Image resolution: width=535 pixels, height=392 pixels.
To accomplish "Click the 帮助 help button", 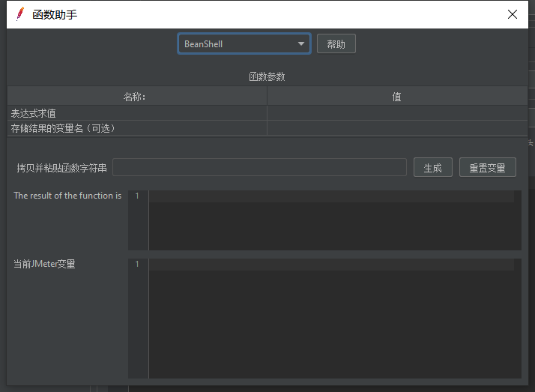I will click(336, 43).
